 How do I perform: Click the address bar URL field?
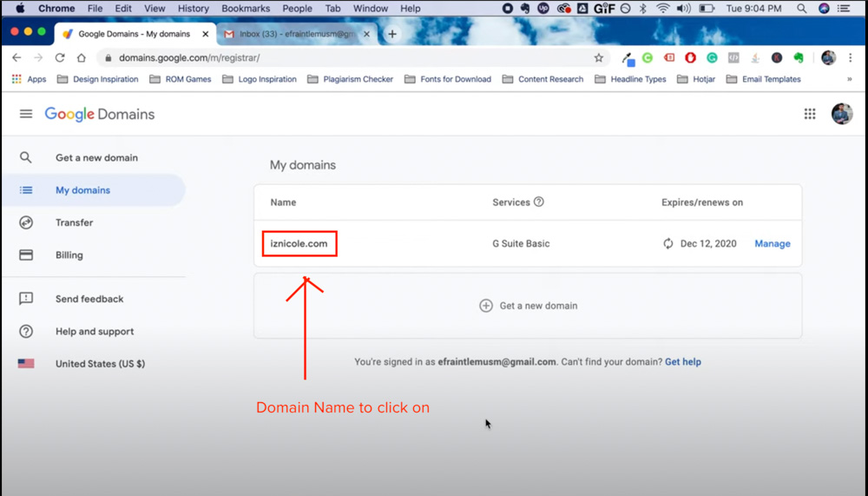point(352,57)
